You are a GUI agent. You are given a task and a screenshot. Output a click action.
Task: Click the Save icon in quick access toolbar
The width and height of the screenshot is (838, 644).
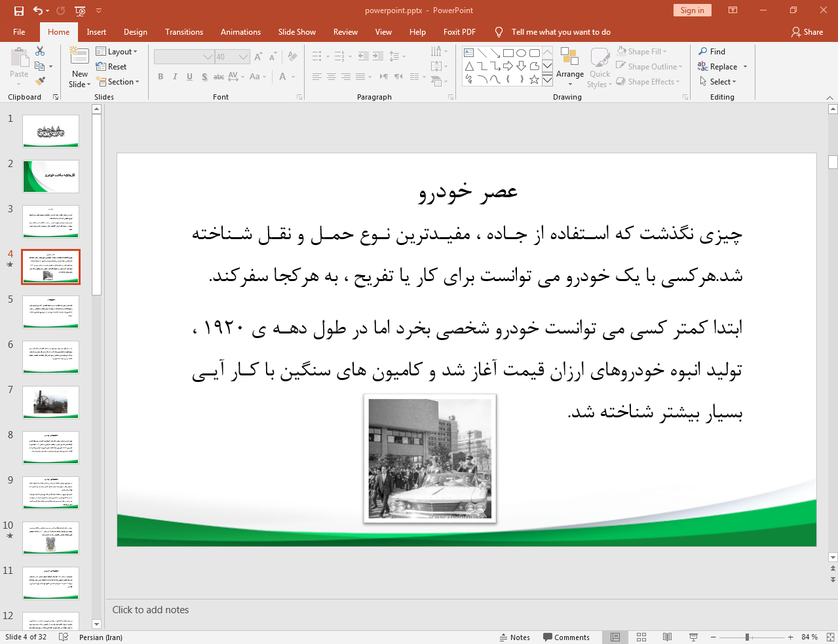[19, 10]
